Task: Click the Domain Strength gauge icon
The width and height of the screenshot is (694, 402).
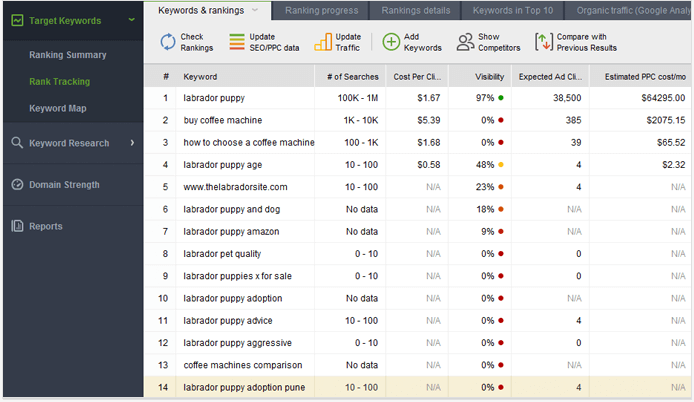Action: (x=17, y=184)
